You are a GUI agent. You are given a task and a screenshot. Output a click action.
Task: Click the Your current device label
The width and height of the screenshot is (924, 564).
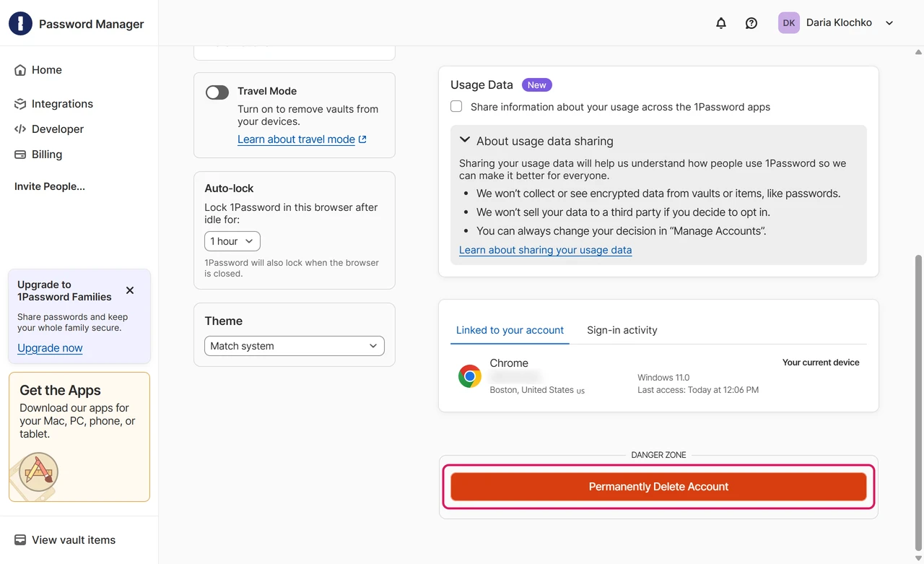click(821, 363)
